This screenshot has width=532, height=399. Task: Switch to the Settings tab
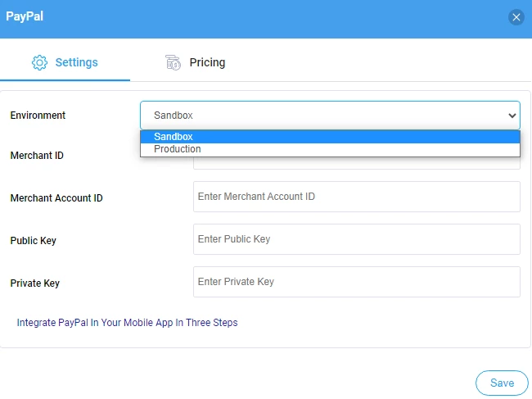pos(65,62)
